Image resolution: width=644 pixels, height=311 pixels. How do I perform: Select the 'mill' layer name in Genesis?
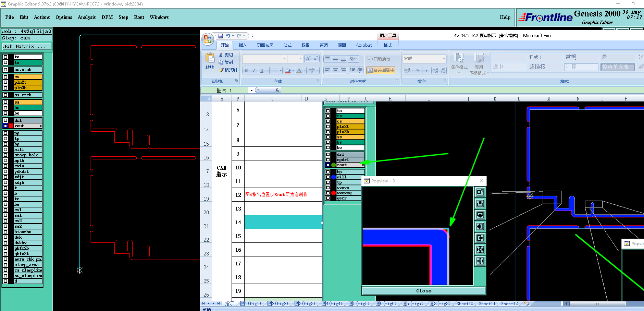click(28, 149)
